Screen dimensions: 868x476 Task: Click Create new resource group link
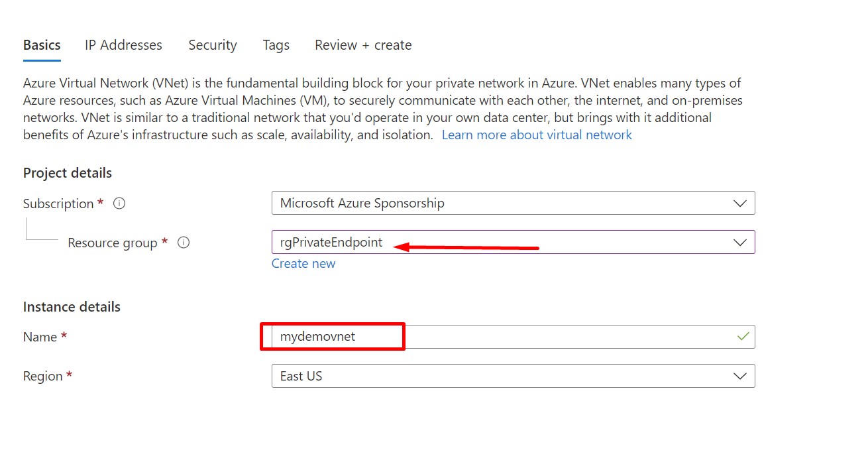[x=303, y=264]
